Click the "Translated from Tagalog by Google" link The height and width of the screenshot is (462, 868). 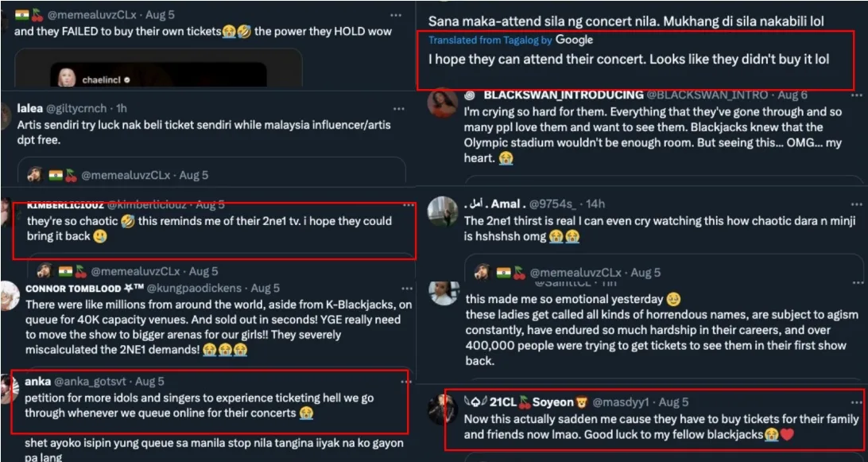pos(510,40)
